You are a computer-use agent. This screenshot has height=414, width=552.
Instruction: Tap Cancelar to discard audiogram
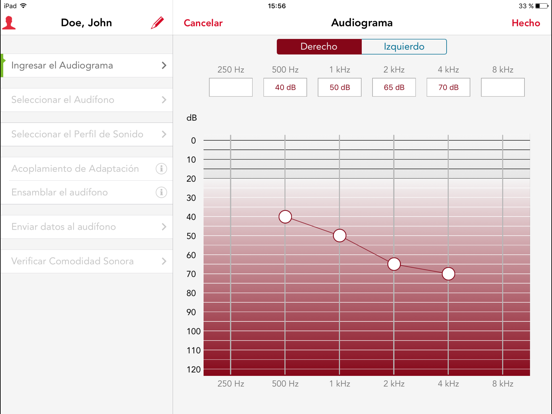pyautogui.click(x=203, y=23)
